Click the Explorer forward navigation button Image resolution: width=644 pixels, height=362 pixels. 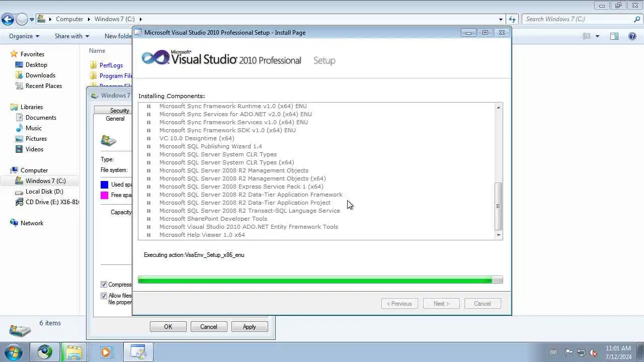(22, 19)
